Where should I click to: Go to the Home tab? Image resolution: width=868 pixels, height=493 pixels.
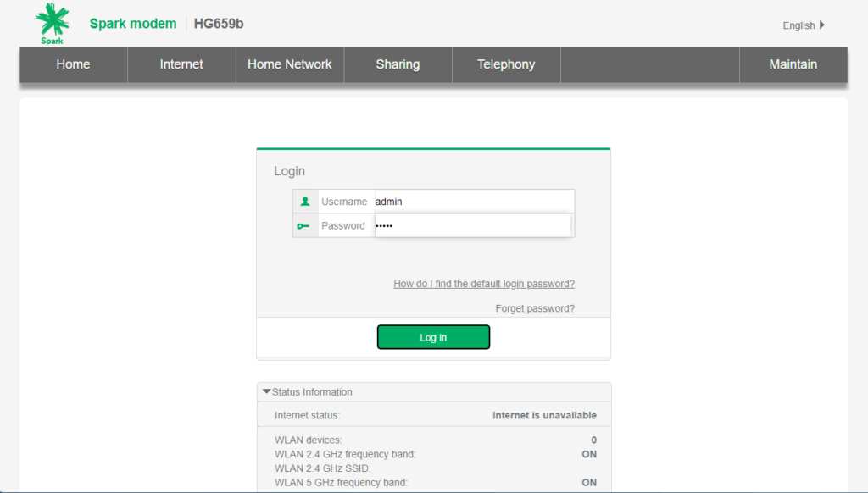[72, 64]
